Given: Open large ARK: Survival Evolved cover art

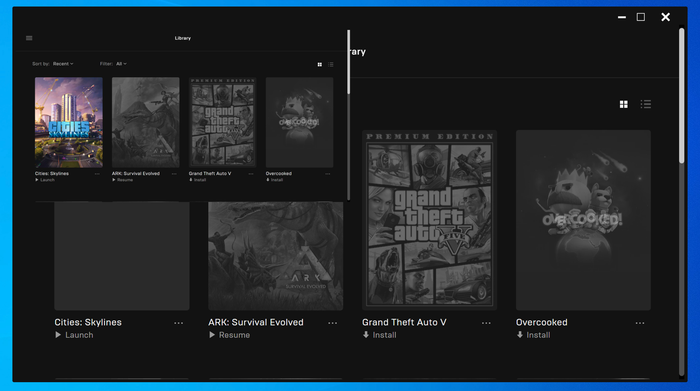Looking at the screenshot, I should 275,256.
